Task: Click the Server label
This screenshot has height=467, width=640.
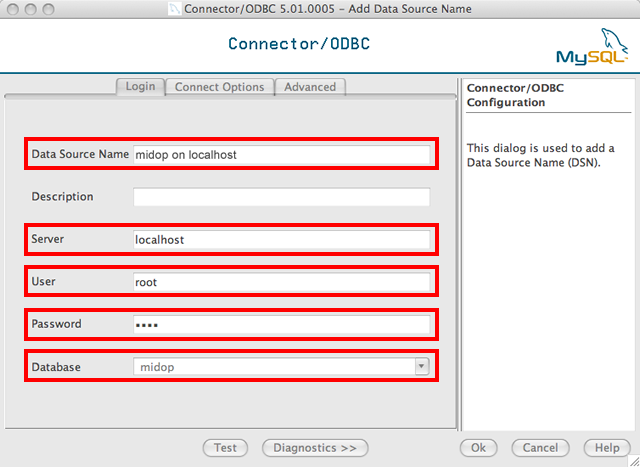Action: click(x=48, y=239)
